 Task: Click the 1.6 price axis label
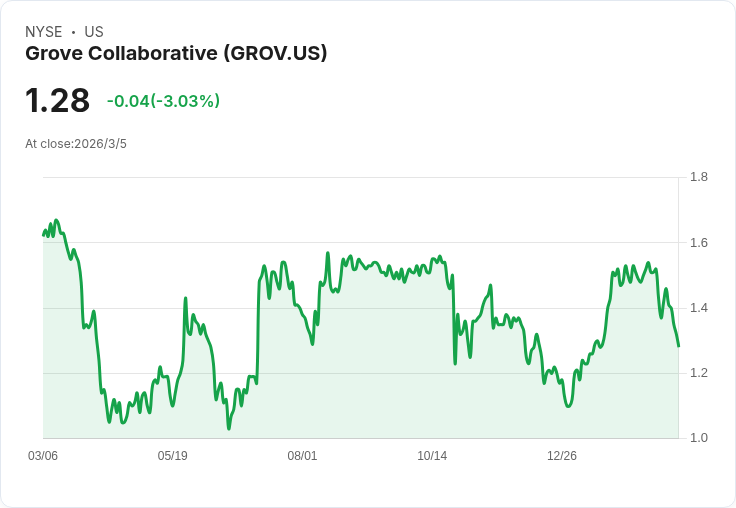pos(699,243)
